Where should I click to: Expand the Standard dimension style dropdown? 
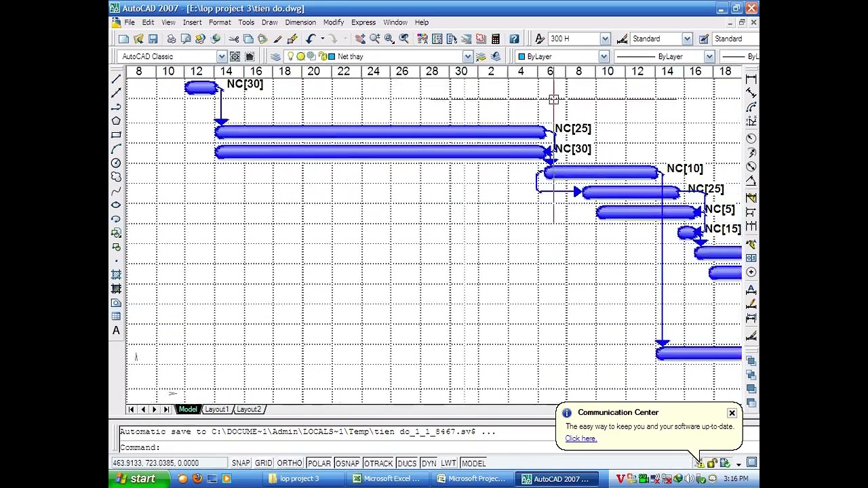[x=687, y=39]
